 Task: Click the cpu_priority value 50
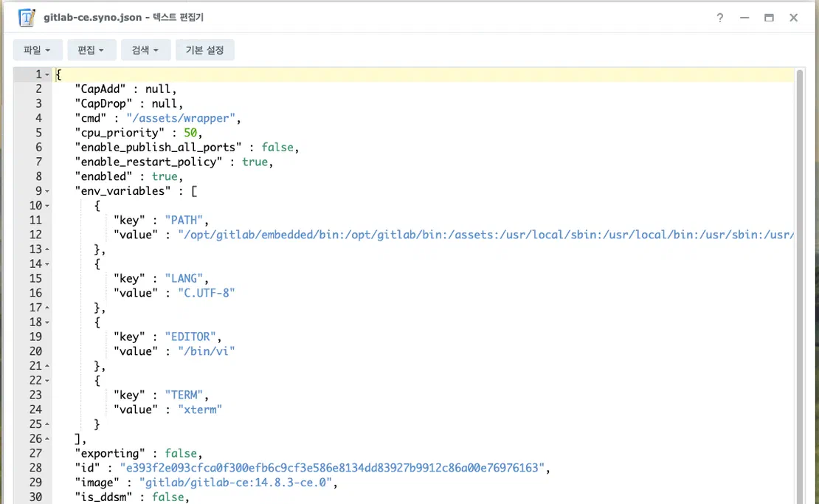pyautogui.click(x=190, y=133)
